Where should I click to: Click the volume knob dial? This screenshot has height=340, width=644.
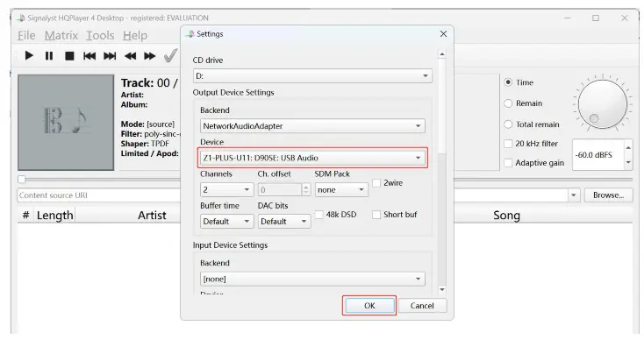(603, 103)
